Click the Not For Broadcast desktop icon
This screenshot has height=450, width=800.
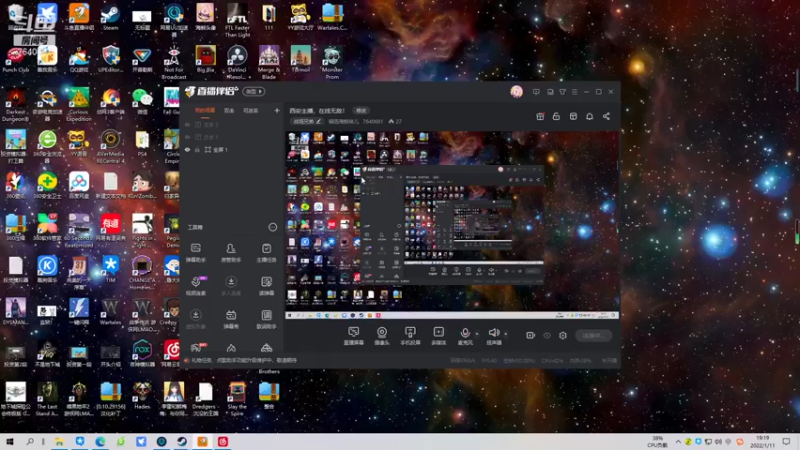tap(173, 62)
